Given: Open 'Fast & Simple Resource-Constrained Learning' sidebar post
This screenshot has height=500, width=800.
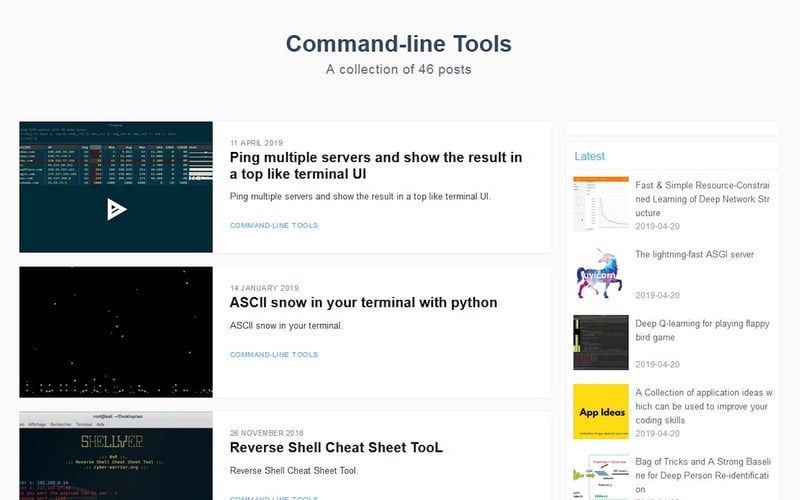Looking at the screenshot, I should point(703,199).
